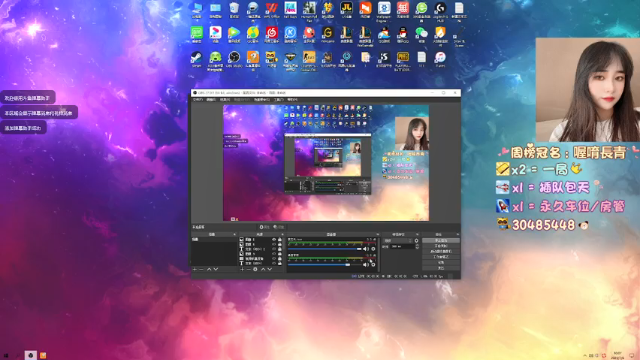Open the transition properties gear icon

click(x=416, y=240)
